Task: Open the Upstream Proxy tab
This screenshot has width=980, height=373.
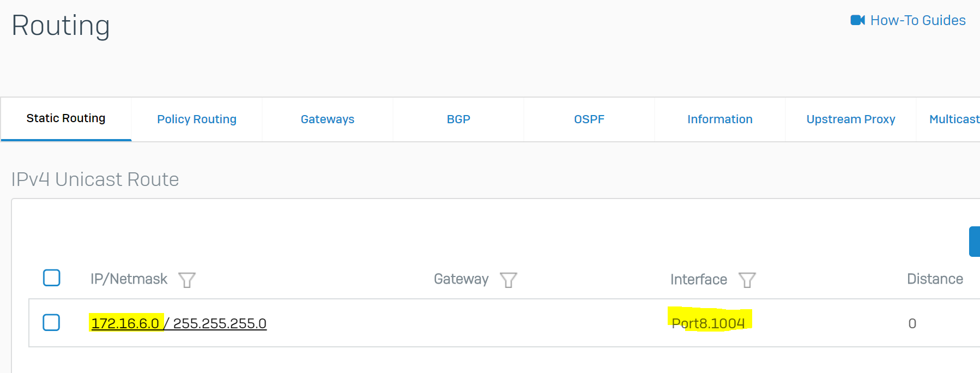Action: click(851, 119)
